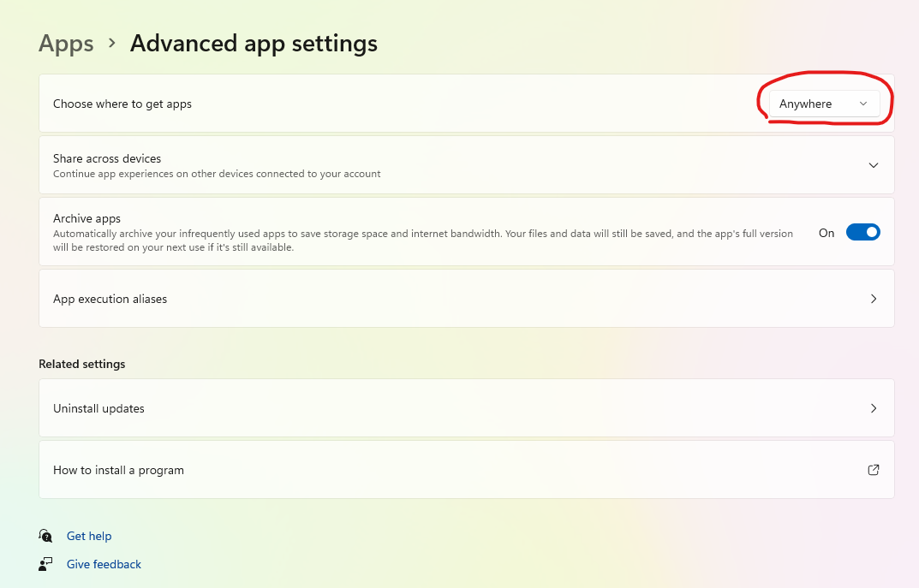
Task: Expand the Share across devices section chevron
Action: pyautogui.click(x=874, y=165)
